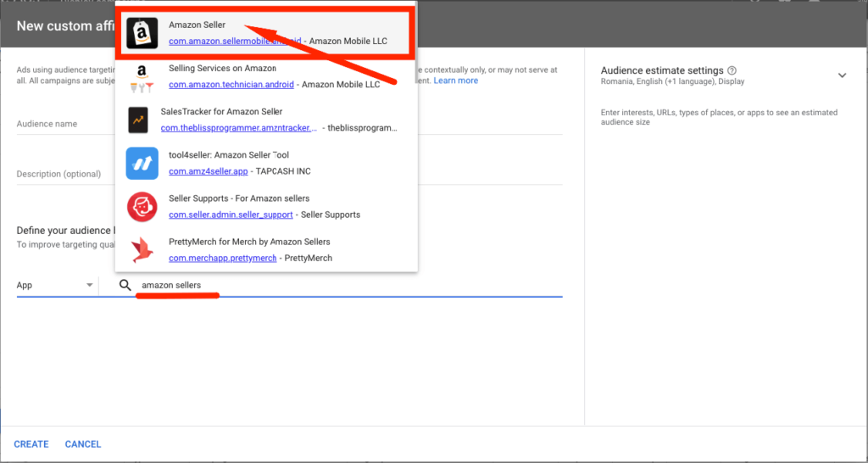Open the App type dropdown
This screenshot has height=463, width=868.
pos(55,286)
